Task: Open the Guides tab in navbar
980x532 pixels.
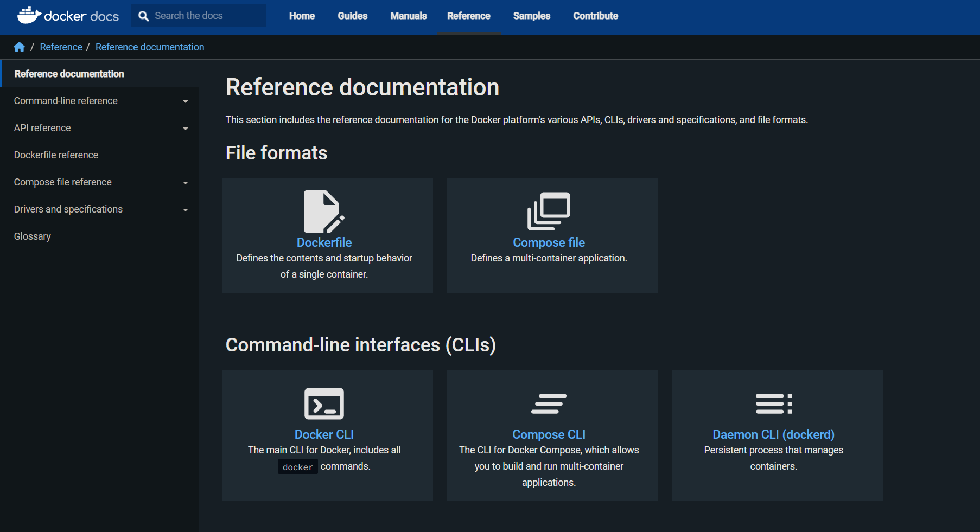Action: pyautogui.click(x=352, y=16)
